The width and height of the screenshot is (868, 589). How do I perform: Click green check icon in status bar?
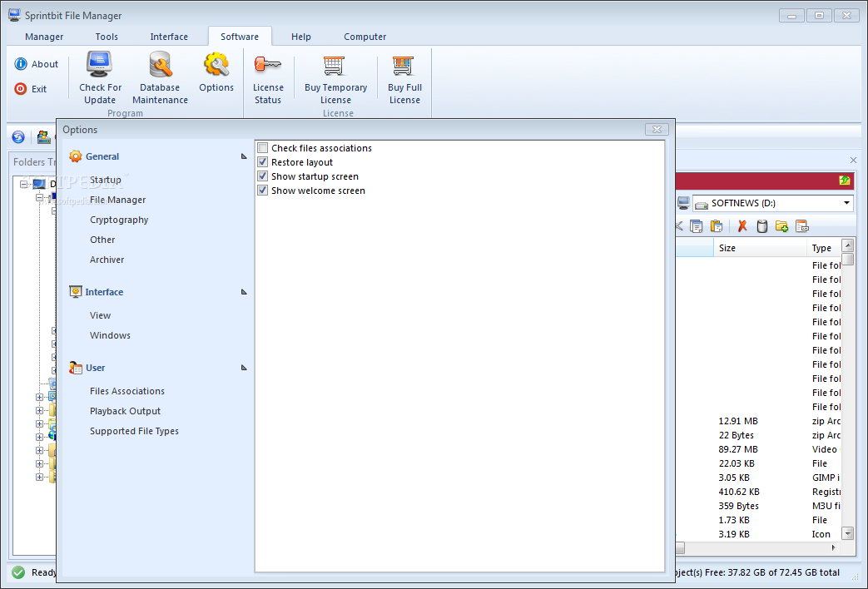pos(18,572)
